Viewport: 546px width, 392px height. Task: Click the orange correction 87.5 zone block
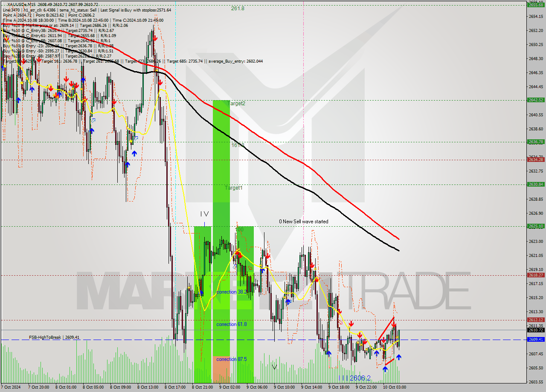(x=221, y=369)
